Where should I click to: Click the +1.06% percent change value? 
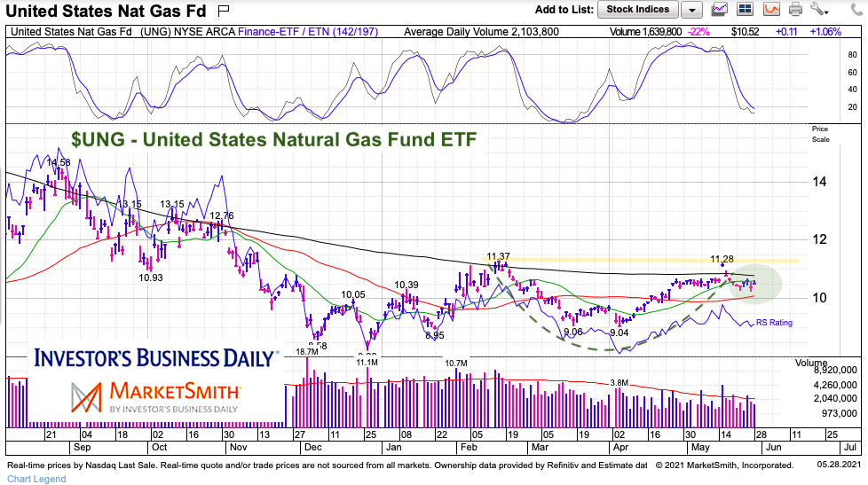825,32
